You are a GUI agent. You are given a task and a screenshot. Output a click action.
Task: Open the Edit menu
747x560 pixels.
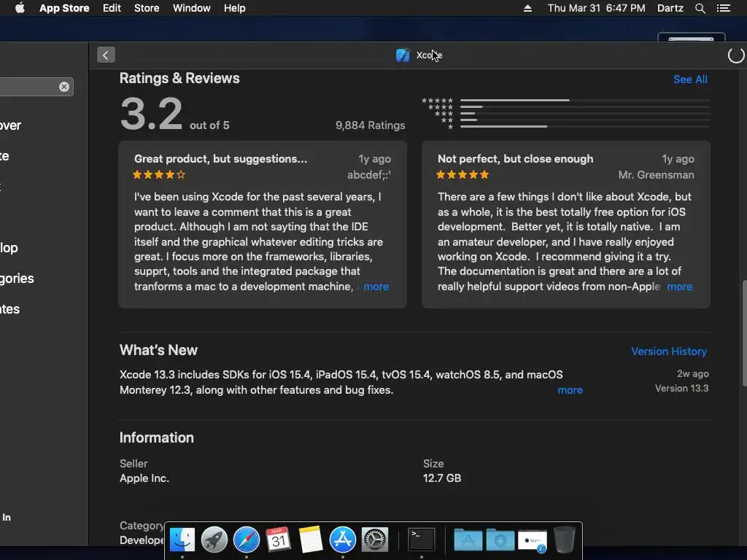click(112, 8)
